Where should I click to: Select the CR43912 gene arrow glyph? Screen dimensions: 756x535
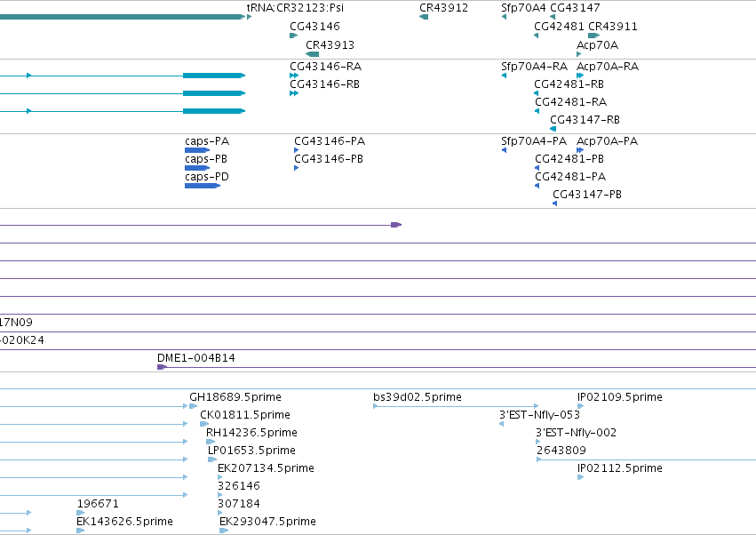pos(424,17)
